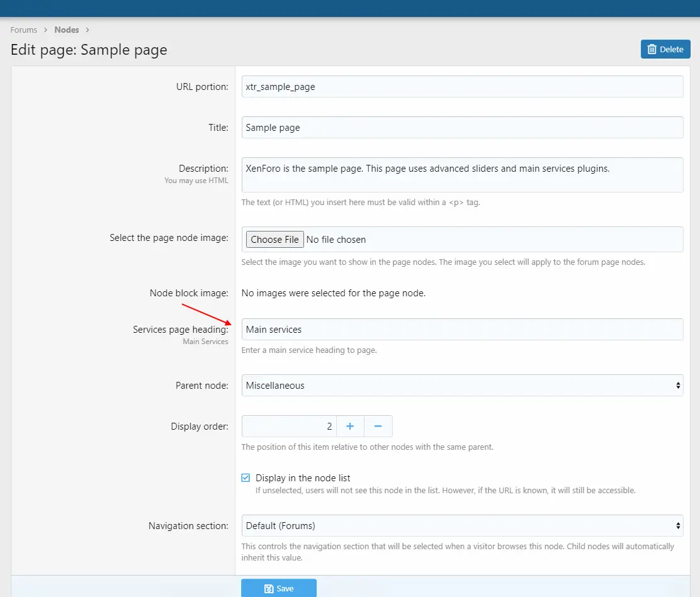This screenshot has height=597, width=700.
Task: Click the 'Display in the node list' label
Action: tap(303, 478)
